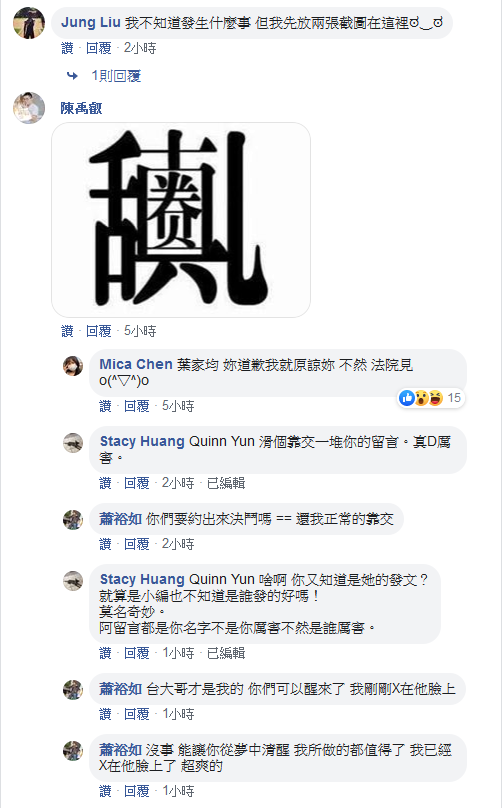
Task: Open Stacy Huang's avatar on the 滑個靠交 comment
Action: [x=73, y=442]
